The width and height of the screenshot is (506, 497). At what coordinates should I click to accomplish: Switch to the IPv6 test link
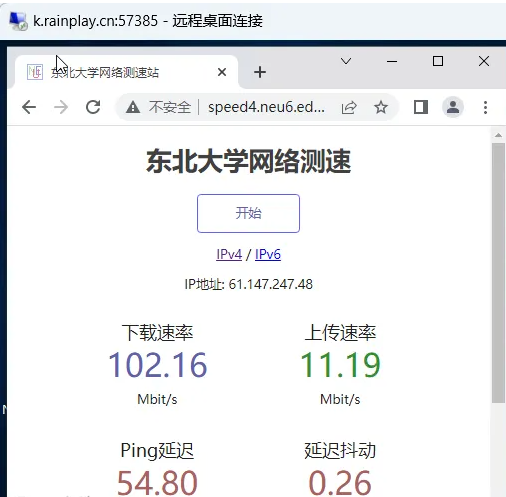tap(268, 254)
